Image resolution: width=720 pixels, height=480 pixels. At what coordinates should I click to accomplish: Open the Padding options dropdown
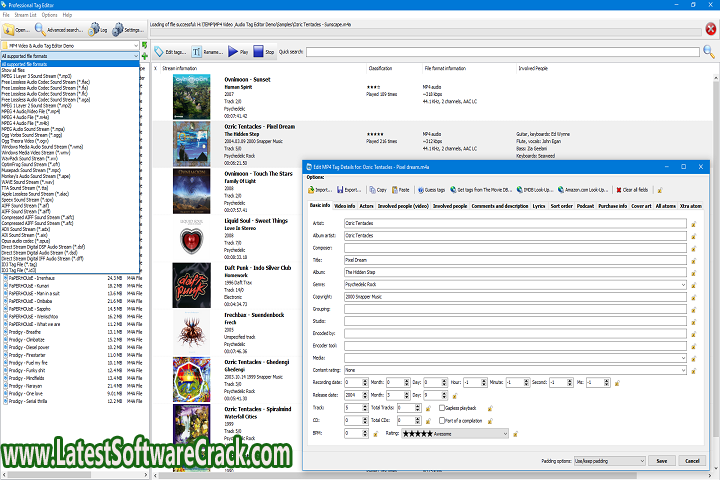click(x=640, y=461)
